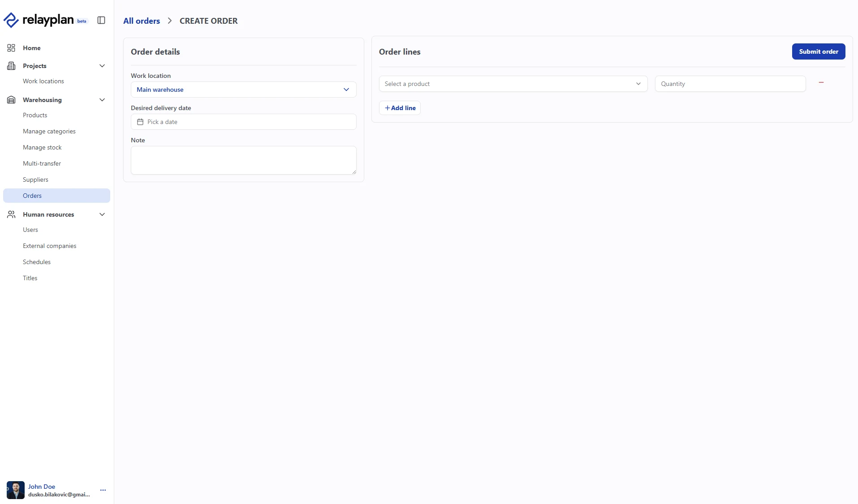Click the Projects building icon
The width and height of the screenshot is (858, 504).
click(11, 66)
